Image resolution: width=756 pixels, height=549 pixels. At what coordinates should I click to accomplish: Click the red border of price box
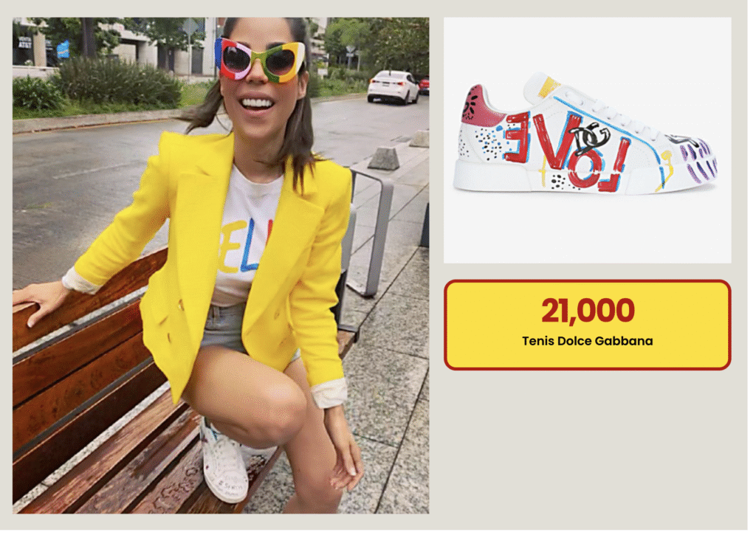587,281
